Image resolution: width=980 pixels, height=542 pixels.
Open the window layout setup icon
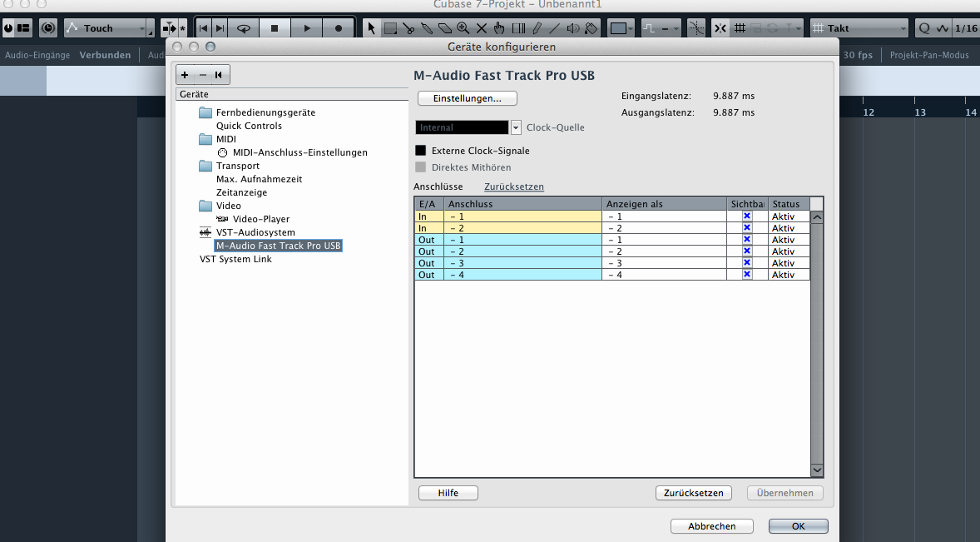[x=24, y=28]
